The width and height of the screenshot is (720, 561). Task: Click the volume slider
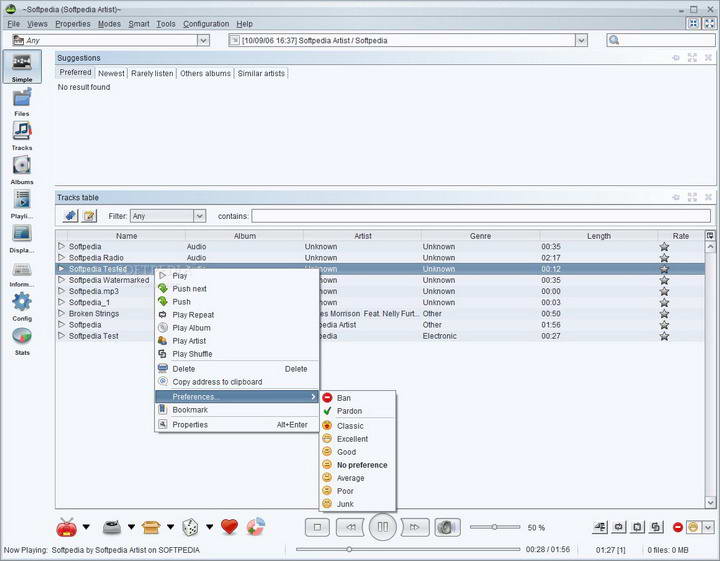(494, 527)
